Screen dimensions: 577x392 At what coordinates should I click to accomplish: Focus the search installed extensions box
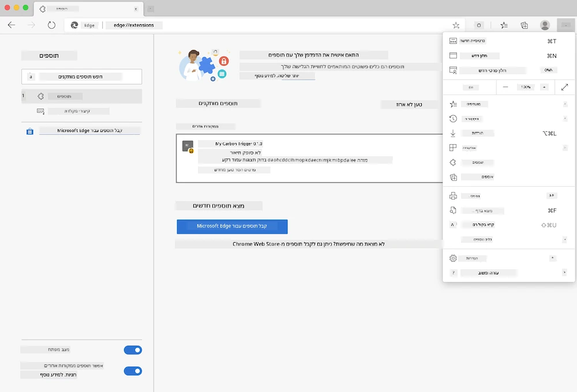tap(82, 77)
